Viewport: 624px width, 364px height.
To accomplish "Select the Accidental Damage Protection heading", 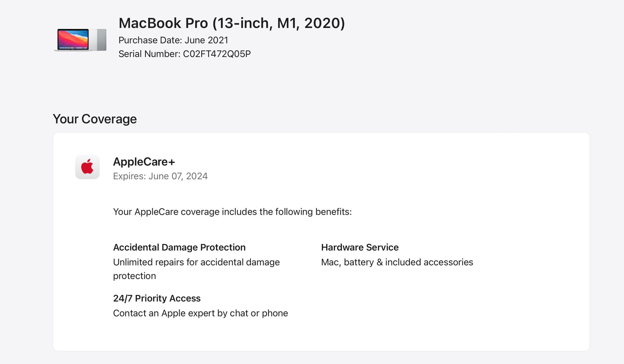I will (x=179, y=247).
